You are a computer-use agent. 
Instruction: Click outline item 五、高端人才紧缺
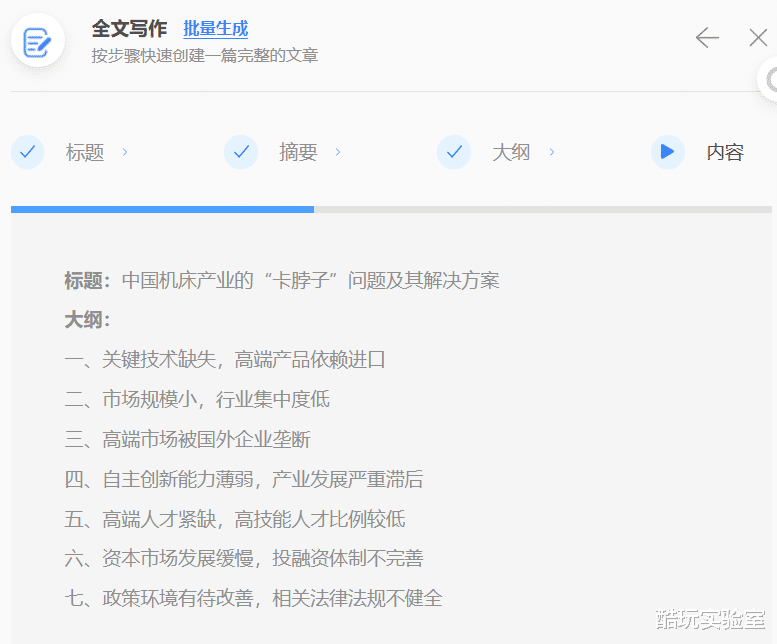(x=235, y=519)
